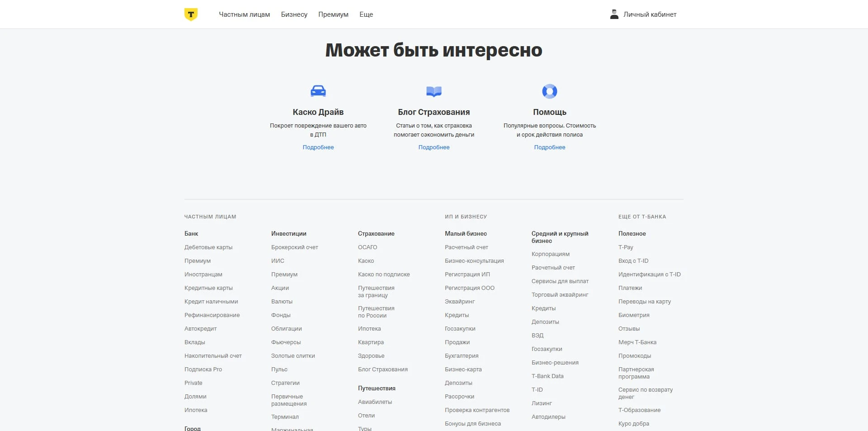This screenshot has width=868, height=431.
Task: Open Иностранцам footer link
Action: click(x=203, y=275)
